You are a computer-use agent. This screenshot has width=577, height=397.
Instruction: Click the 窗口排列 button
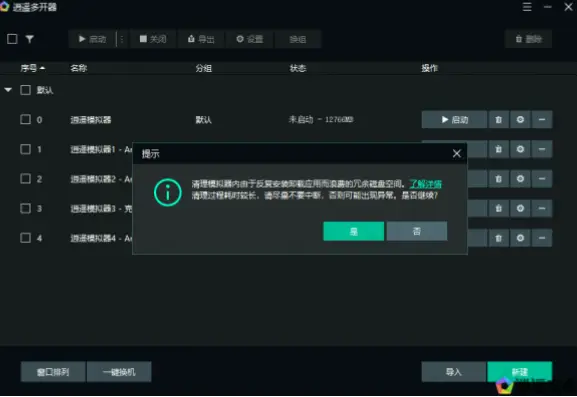pyautogui.click(x=53, y=372)
